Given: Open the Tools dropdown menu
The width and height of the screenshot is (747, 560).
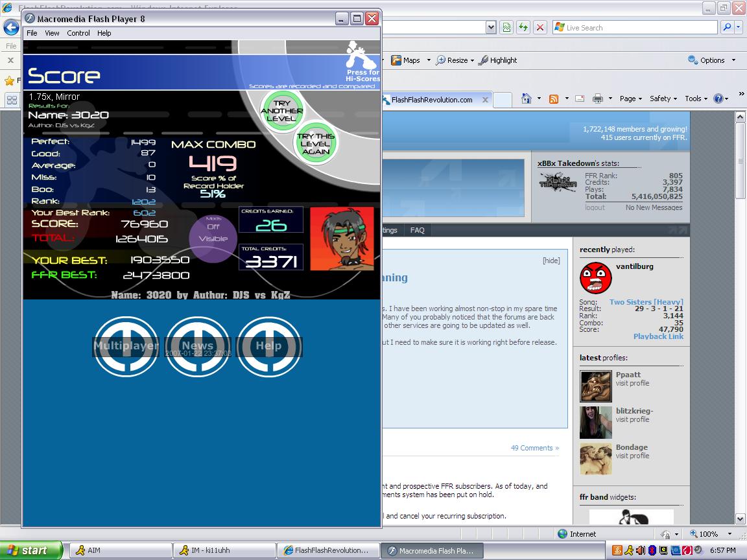Looking at the screenshot, I should click(696, 99).
